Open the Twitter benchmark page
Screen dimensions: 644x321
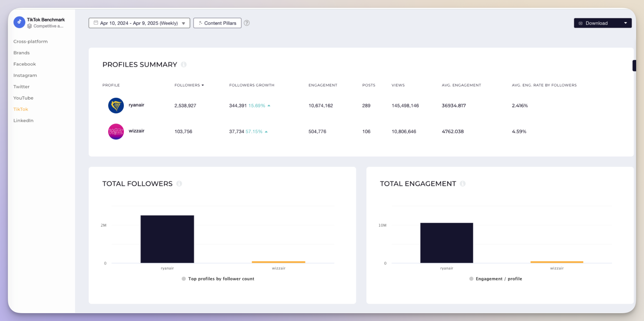21,87
